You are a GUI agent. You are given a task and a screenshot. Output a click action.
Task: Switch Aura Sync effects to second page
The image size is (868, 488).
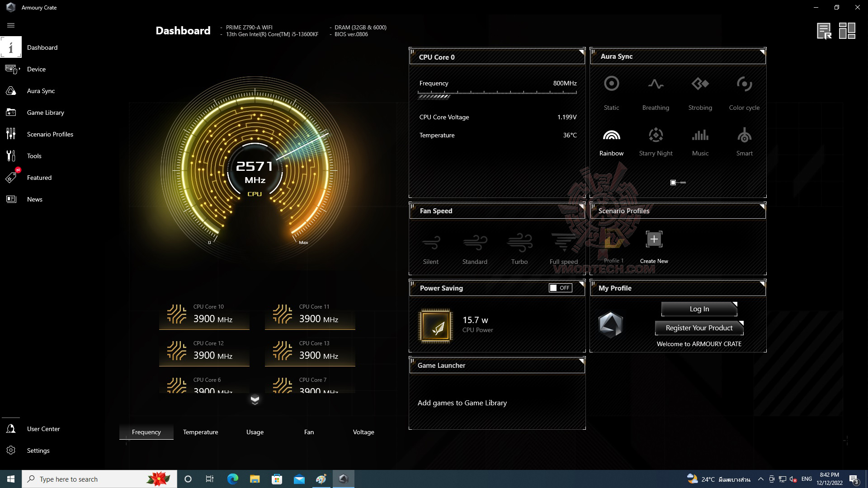click(x=683, y=183)
